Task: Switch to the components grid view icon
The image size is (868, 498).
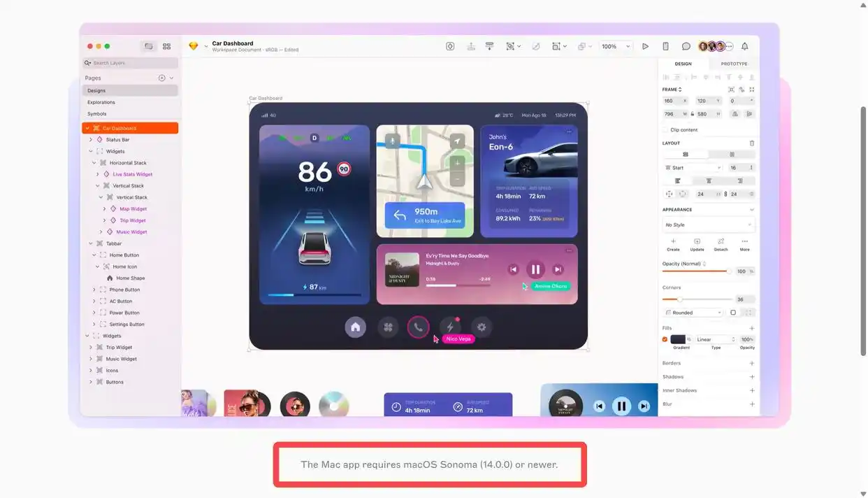Action: (166, 46)
